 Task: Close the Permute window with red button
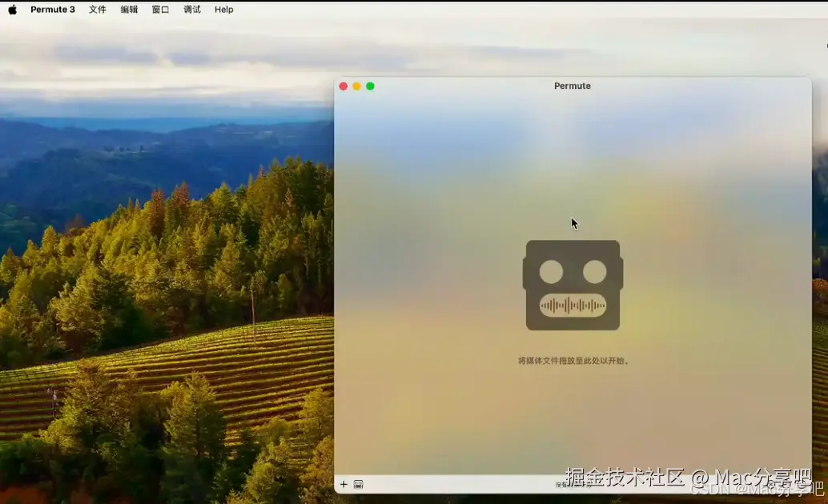point(344,86)
